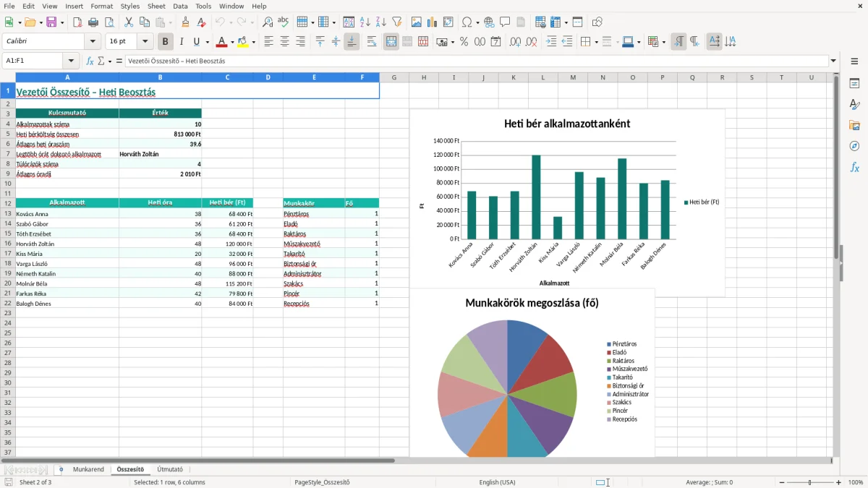Switch to the Munkarend sheet tab
868x488 pixels.
click(88, 470)
